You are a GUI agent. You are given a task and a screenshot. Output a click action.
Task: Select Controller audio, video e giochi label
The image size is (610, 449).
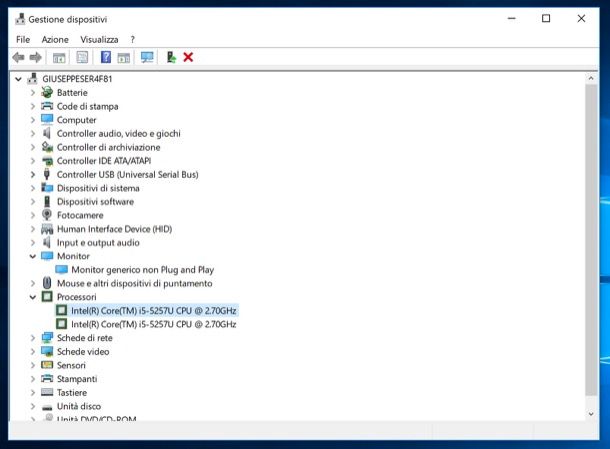pyautogui.click(x=119, y=133)
